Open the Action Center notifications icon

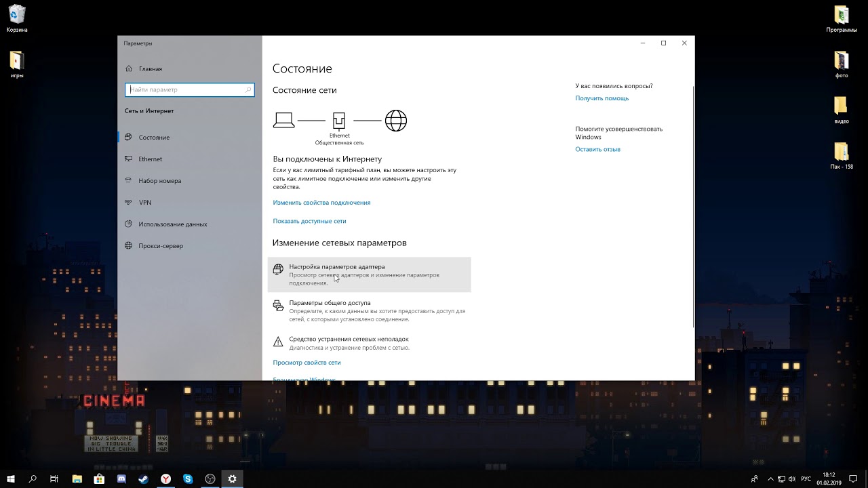point(852,479)
